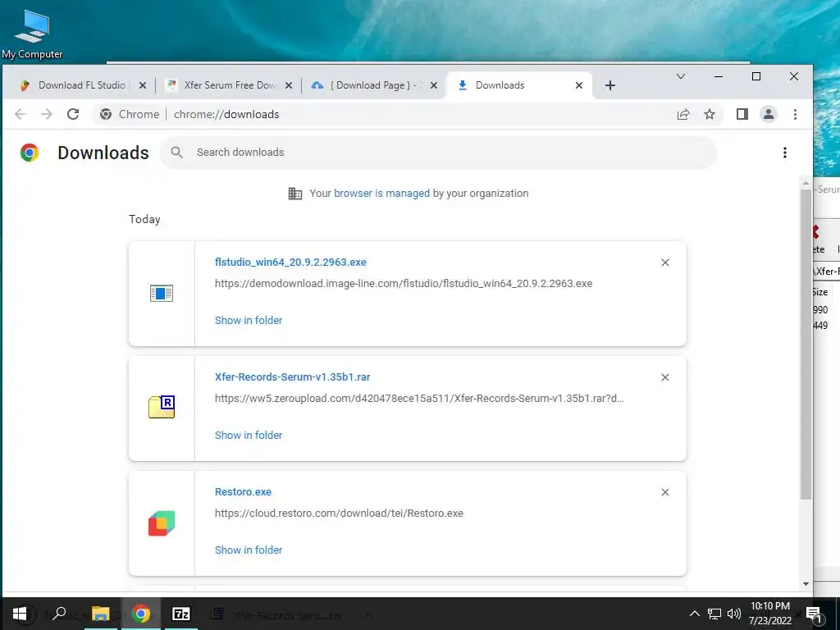The height and width of the screenshot is (630, 840).
Task: Switch to the { Download Page } tab
Action: [375, 85]
